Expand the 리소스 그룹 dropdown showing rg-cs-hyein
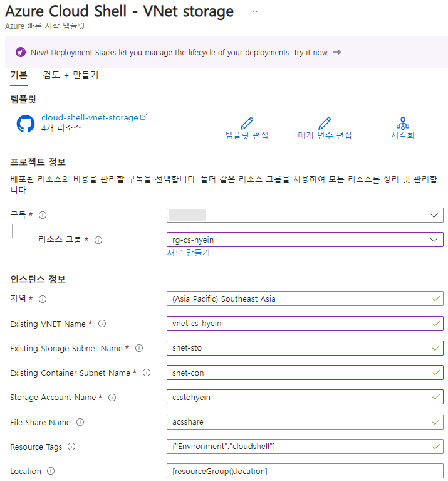 coord(305,240)
